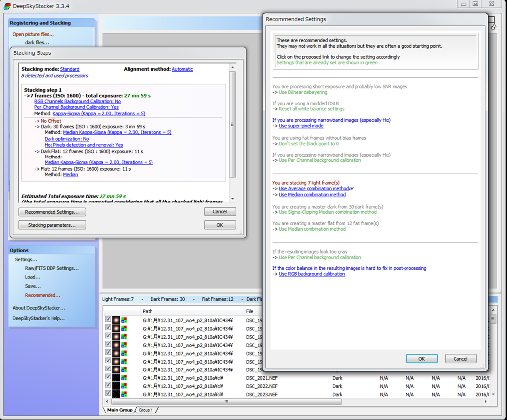
Task: Click the Automatic alignment method link
Action: [182, 69]
